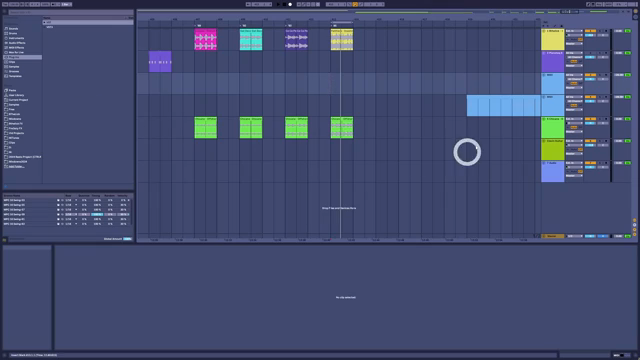Toggle the green activator on purple track

coord(627,53)
